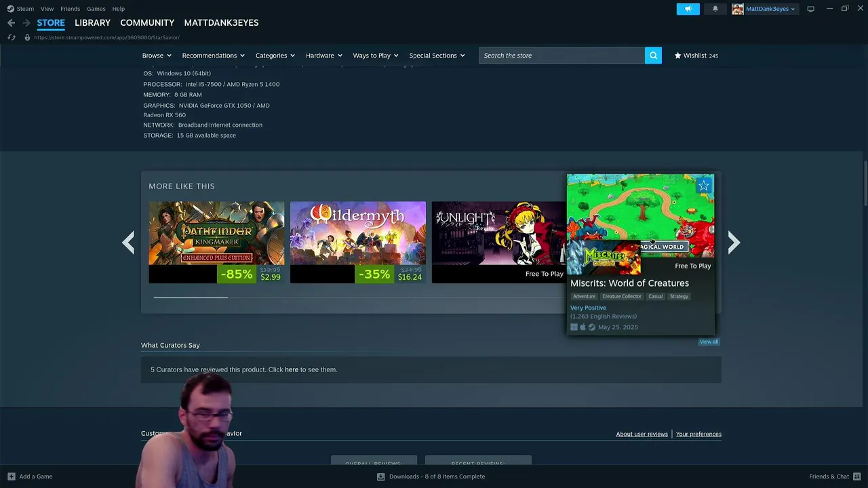Open Your preferences link
This screenshot has height=488, width=868.
click(698, 434)
